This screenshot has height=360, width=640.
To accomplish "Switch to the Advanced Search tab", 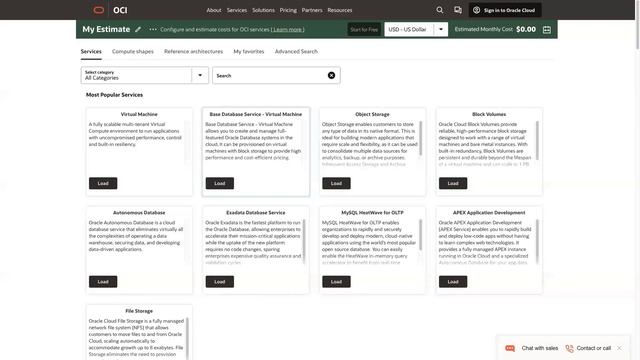I will click(296, 51).
